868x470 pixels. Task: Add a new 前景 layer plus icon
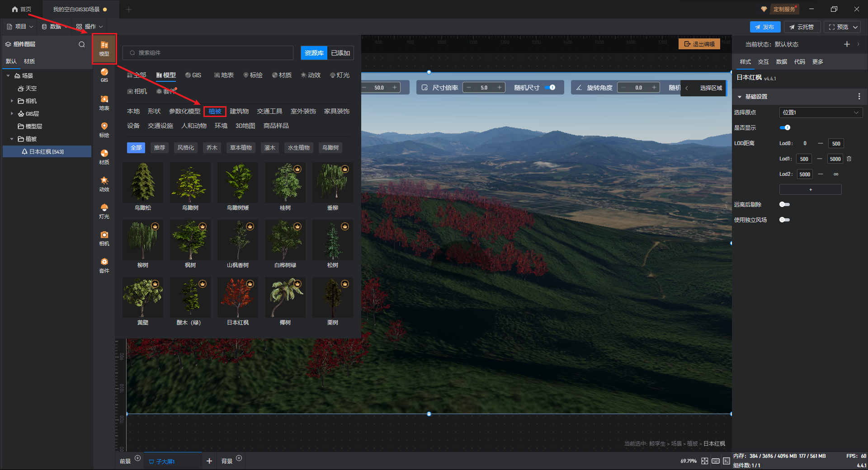[x=138, y=458]
